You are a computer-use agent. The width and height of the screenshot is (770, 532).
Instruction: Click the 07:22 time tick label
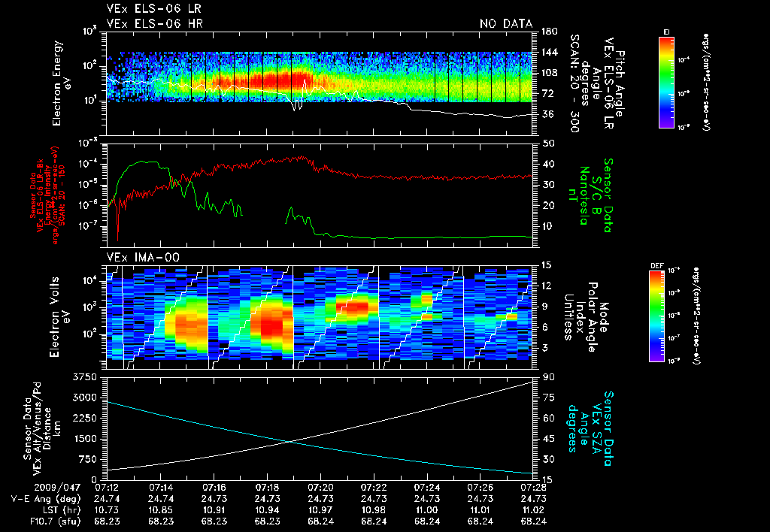click(x=374, y=488)
